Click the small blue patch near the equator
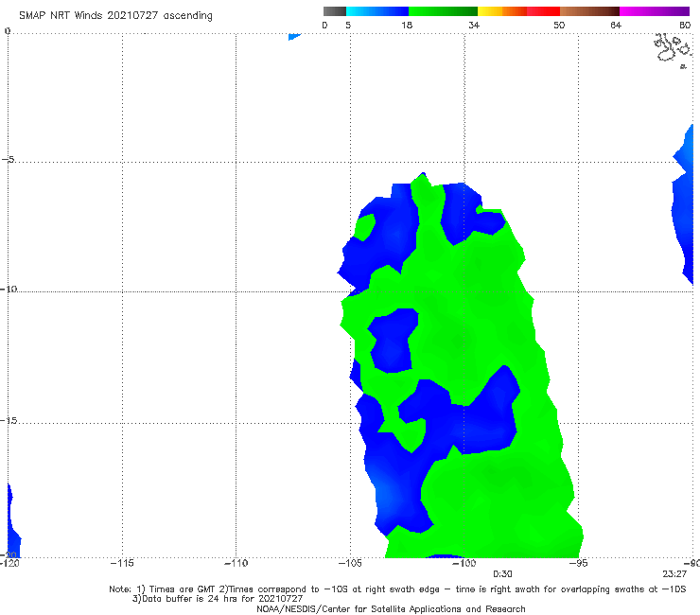Screen dimensions: 700x615 [x=294, y=37]
